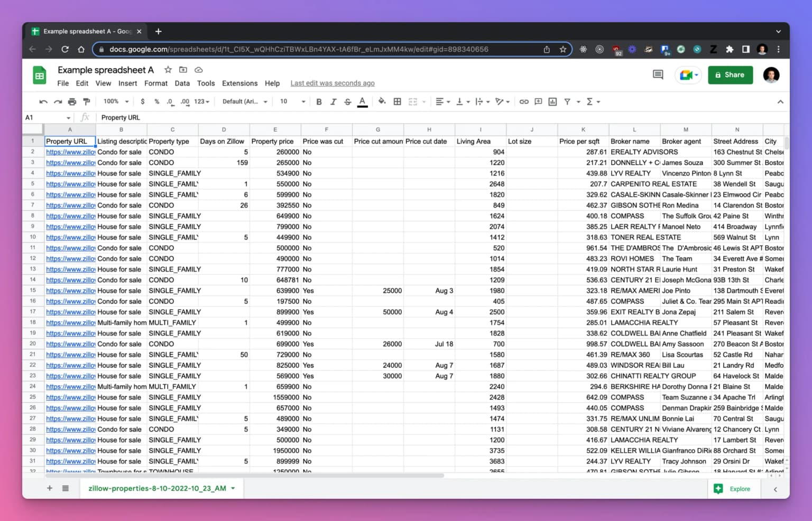Open the font size dropdown
This screenshot has height=521, width=812.
pyautogui.click(x=292, y=101)
